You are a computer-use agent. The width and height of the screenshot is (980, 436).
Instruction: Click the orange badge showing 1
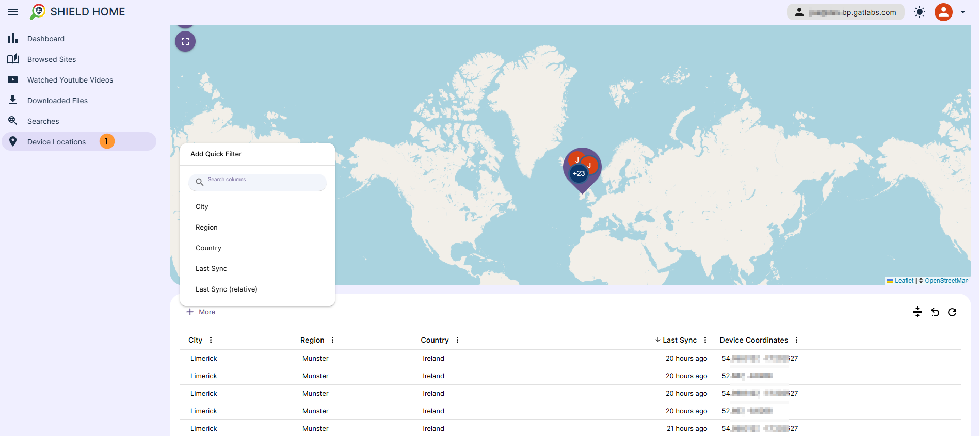click(x=107, y=141)
